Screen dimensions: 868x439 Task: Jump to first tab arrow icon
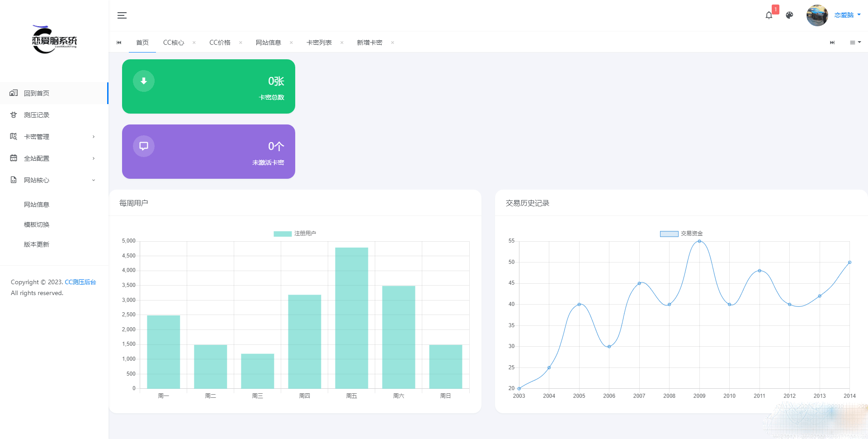coord(119,43)
